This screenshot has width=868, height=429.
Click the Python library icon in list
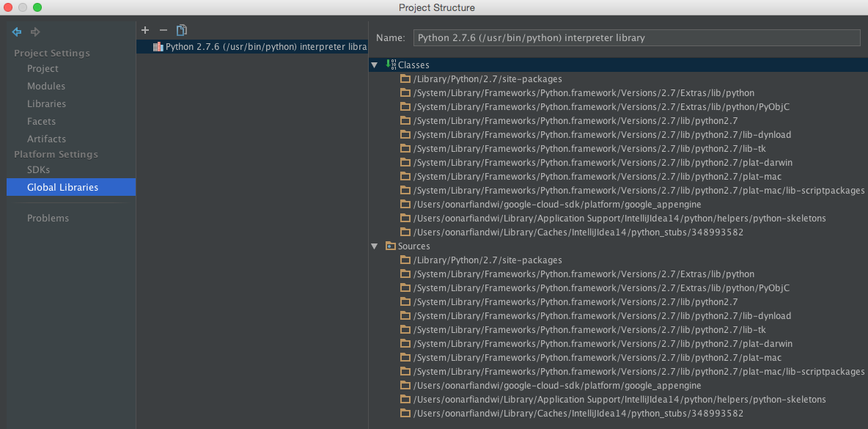(158, 47)
